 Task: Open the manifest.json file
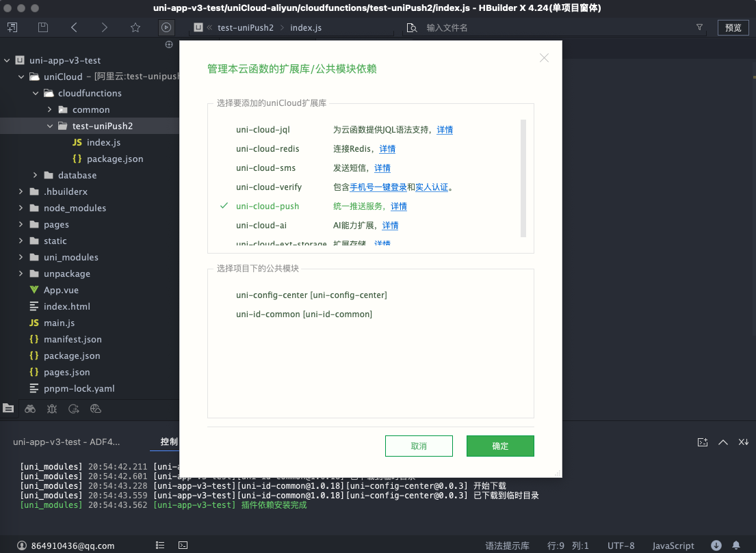[73, 339]
